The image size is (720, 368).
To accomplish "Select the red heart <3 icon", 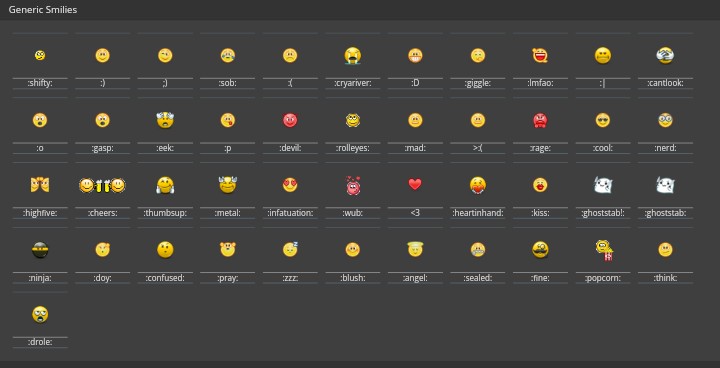I will [x=415, y=185].
